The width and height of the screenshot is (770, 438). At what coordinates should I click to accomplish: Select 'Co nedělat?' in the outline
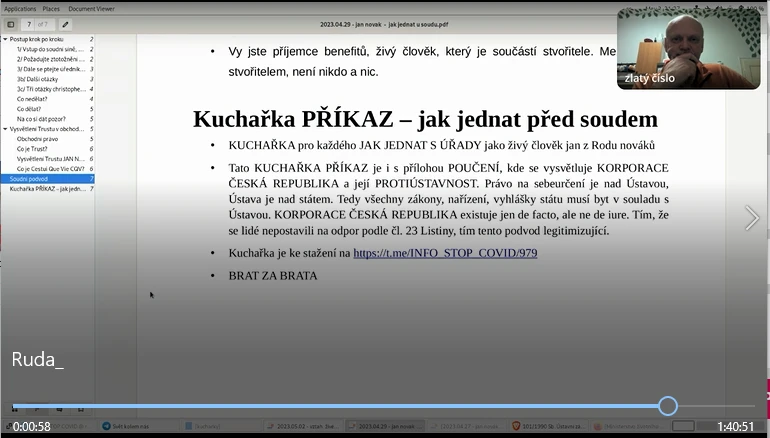pos(33,99)
